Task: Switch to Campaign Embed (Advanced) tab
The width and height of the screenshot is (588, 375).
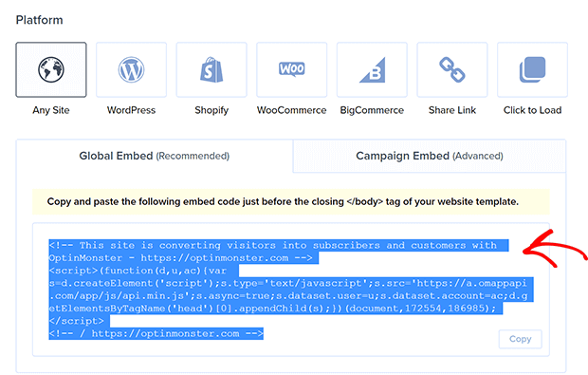Action: (430, 156)
